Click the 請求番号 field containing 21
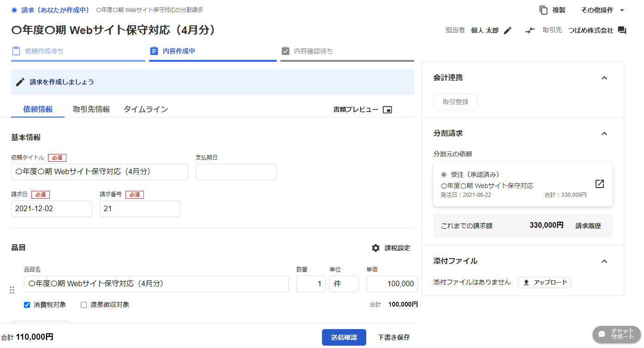Screen dimensions: 644x348 click(140, 209)
